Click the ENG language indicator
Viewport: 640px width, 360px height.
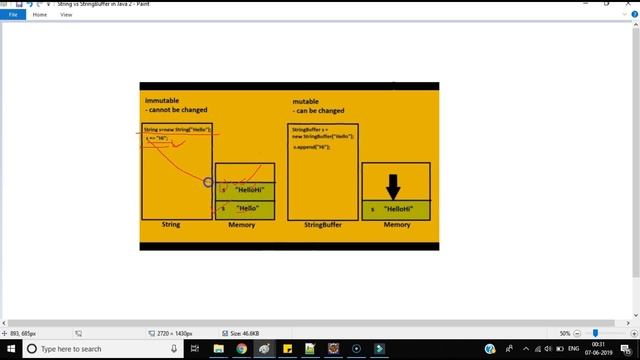(573, 349)
